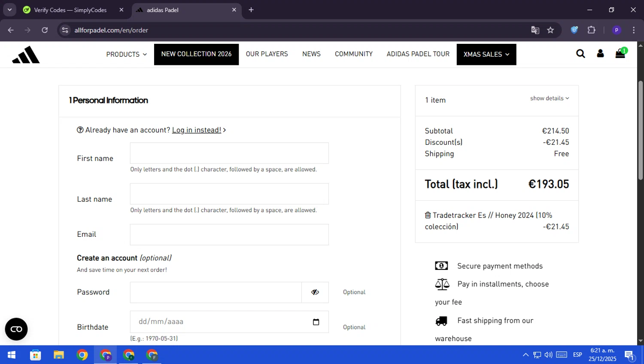Click the First name input field
This screenshot has height=364, width=644.
229,153
